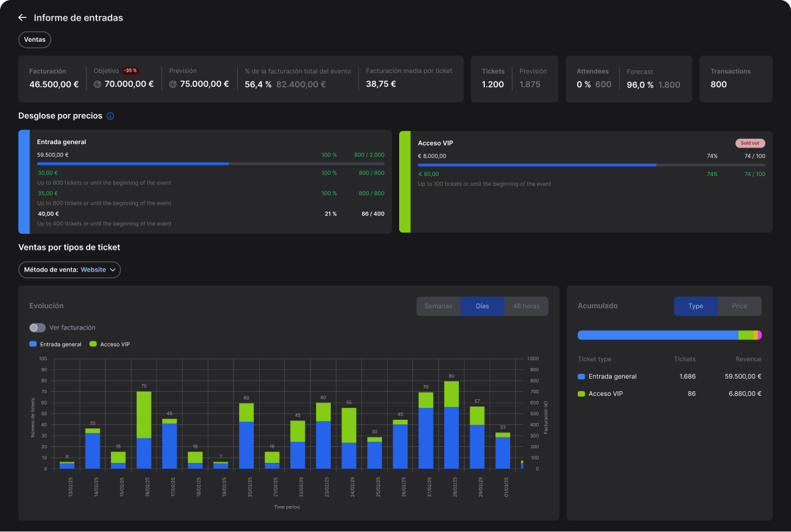Click info icon beside Desglose por precios
791x532 pixels.
110,116
